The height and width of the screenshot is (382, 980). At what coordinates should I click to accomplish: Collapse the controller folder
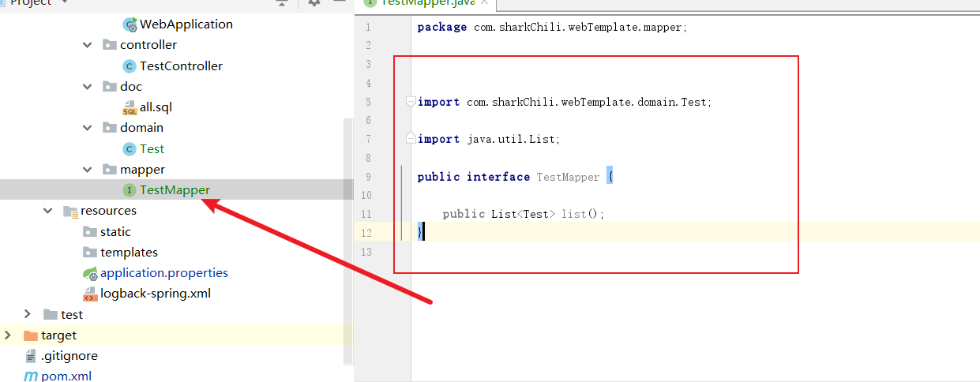coord(88,45)
